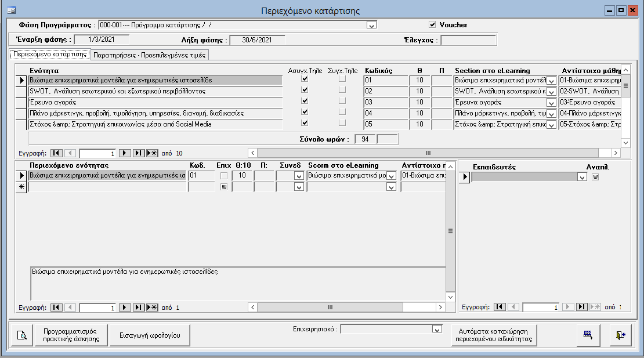The height and width of the screenshot is (358, 644).
Task: Go to next record in units navigator
Action: [125, 153]
